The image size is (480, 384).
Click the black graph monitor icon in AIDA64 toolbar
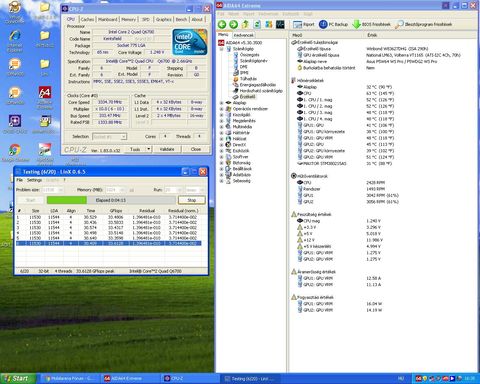[x=280, y=24]
